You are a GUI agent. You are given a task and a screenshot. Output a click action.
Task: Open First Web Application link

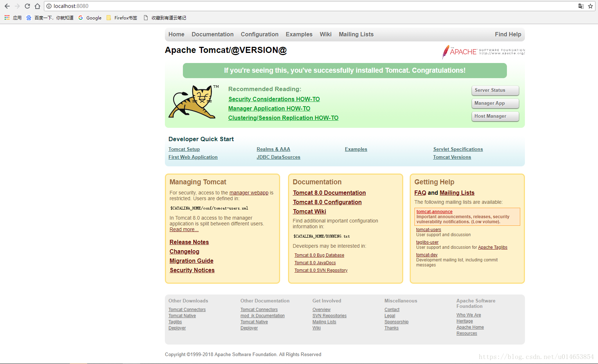193,157
